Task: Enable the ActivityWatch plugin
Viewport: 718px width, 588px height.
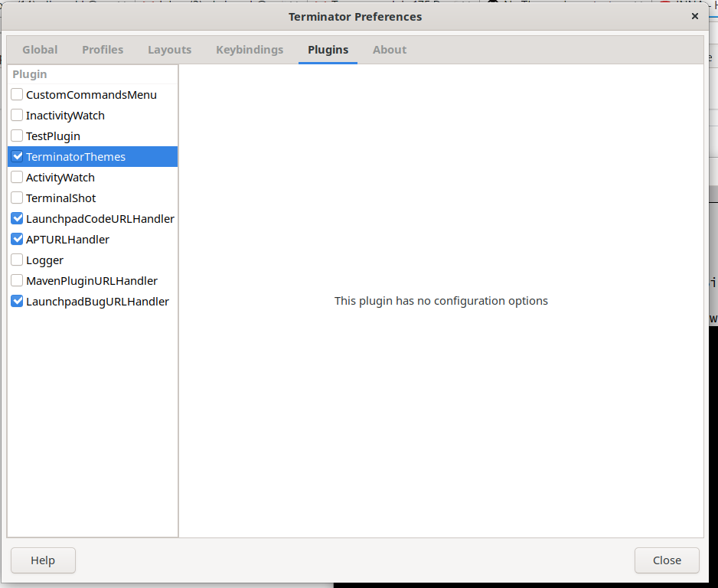Action: click(x=16, y=177)
